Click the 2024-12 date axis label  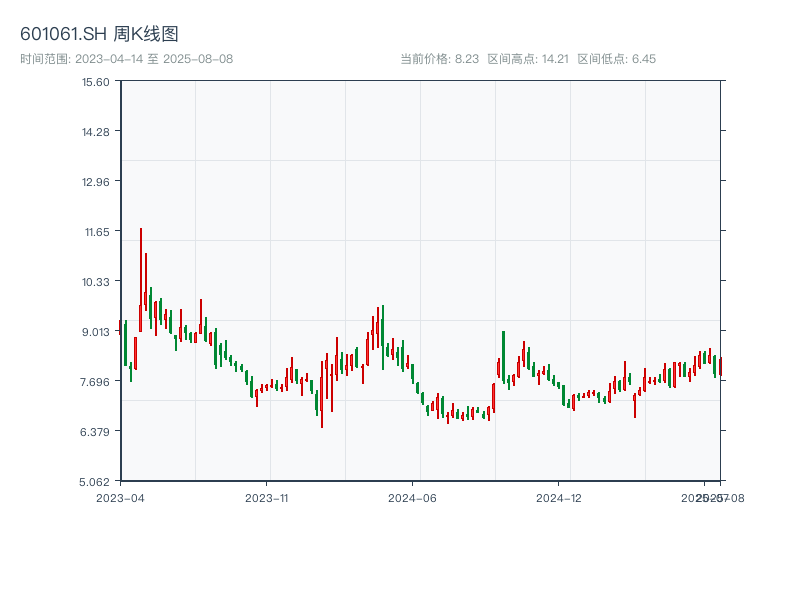[x=559, y=497]
